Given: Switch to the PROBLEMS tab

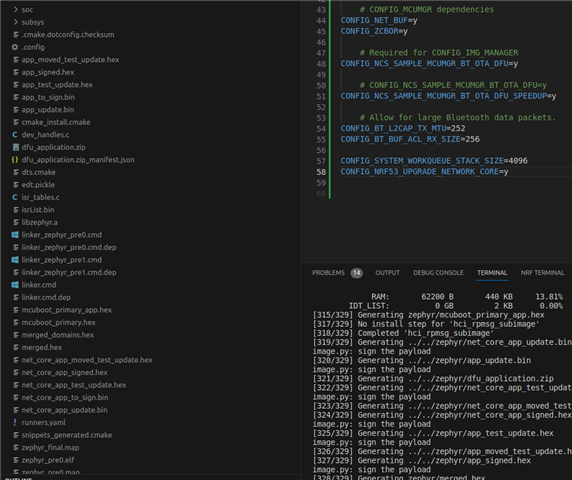Looking at the screenshot, I should 328,273.
